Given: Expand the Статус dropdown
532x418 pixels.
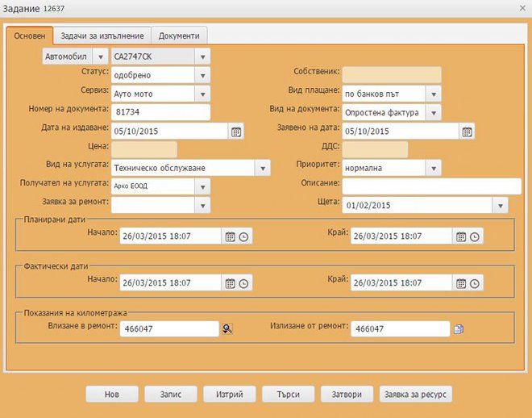Looking at the screenshot, I should (x=202, y=75).
